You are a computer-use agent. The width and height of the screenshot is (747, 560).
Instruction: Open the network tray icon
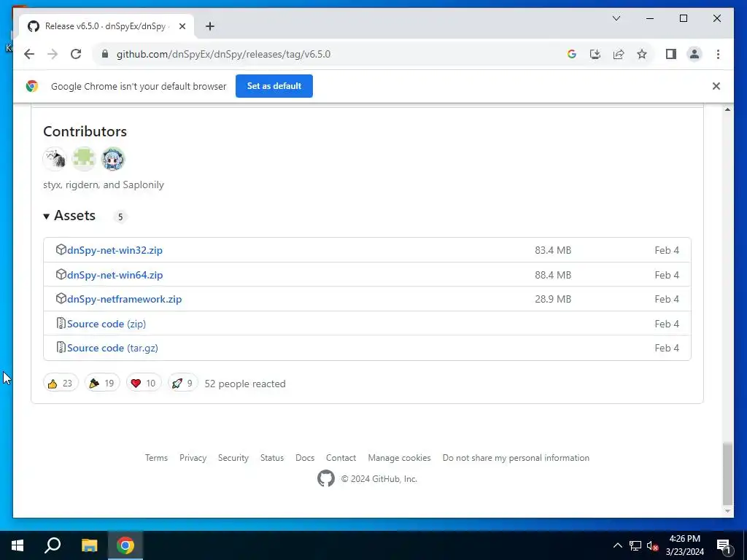635,545
